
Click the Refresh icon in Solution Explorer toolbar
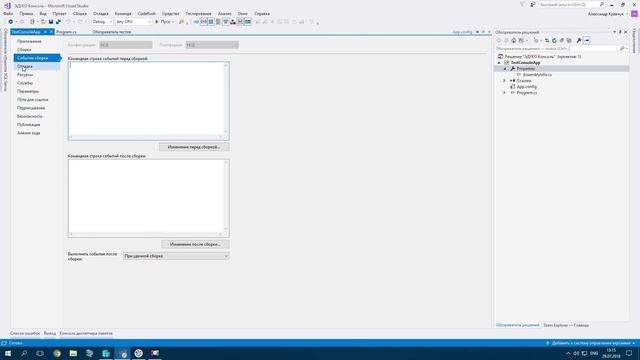point(554,40)
